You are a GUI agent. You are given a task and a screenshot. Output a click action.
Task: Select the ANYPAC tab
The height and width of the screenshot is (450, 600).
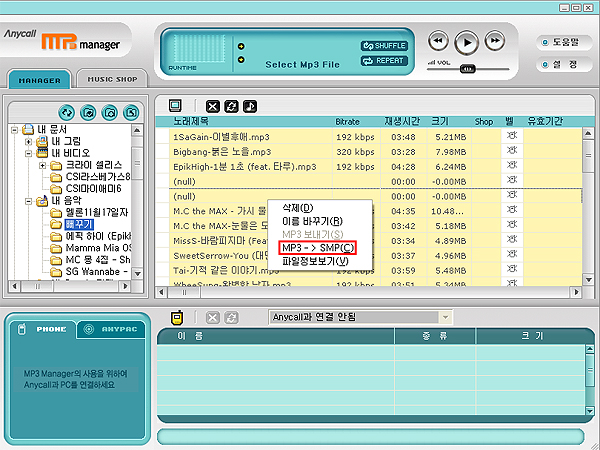(112, 329)
